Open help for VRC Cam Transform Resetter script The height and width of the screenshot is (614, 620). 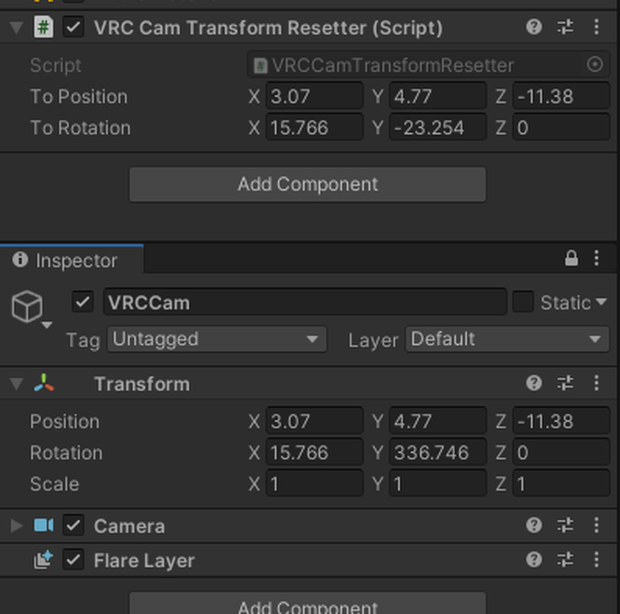534,27
